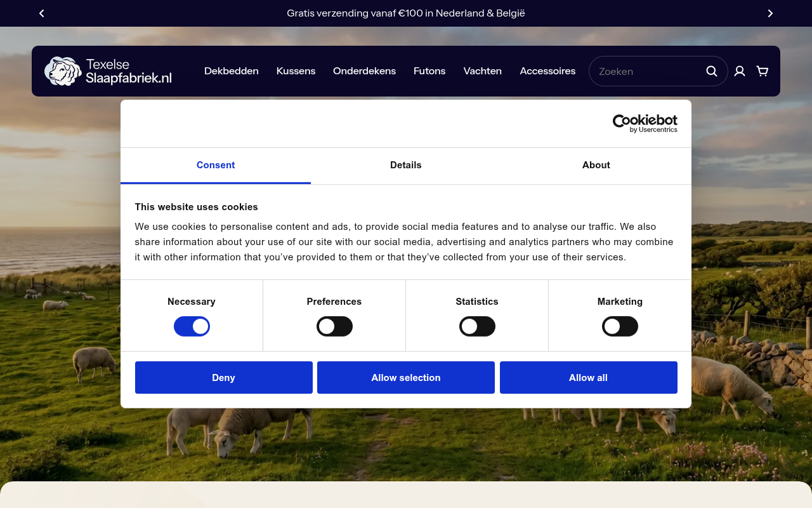This screenshot has height=508, width=812.
Task: Click the search magnifier icon
Action: coord(712,71)
